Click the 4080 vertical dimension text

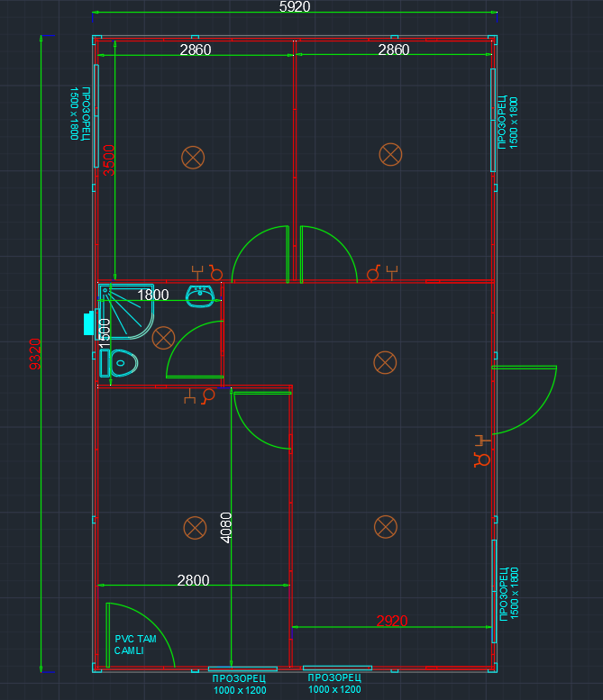(226, 528)
